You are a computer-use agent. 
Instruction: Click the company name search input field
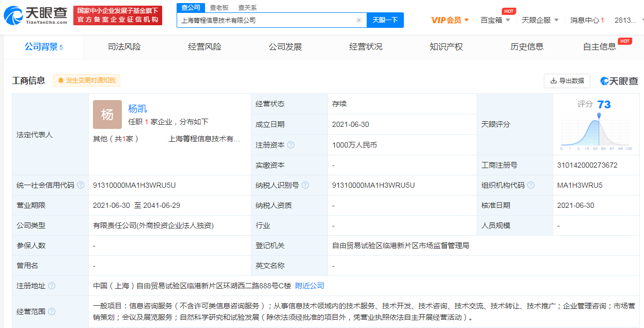[266, 21]
